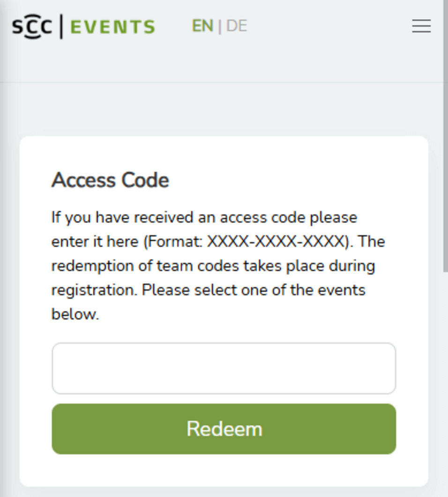The image size is (448, 497).
Task: Click inside the empty code text box
Action: (x=224, y=369)
